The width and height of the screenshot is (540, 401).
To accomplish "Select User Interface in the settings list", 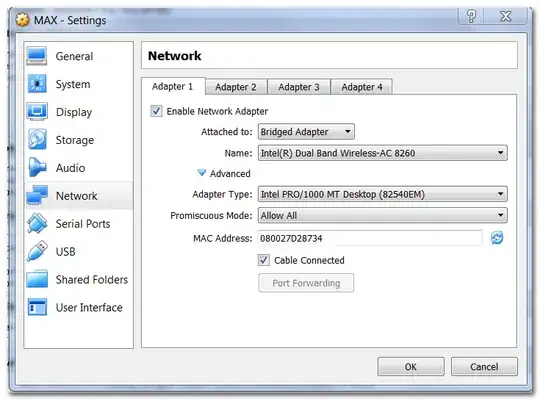I will [79, 307].
